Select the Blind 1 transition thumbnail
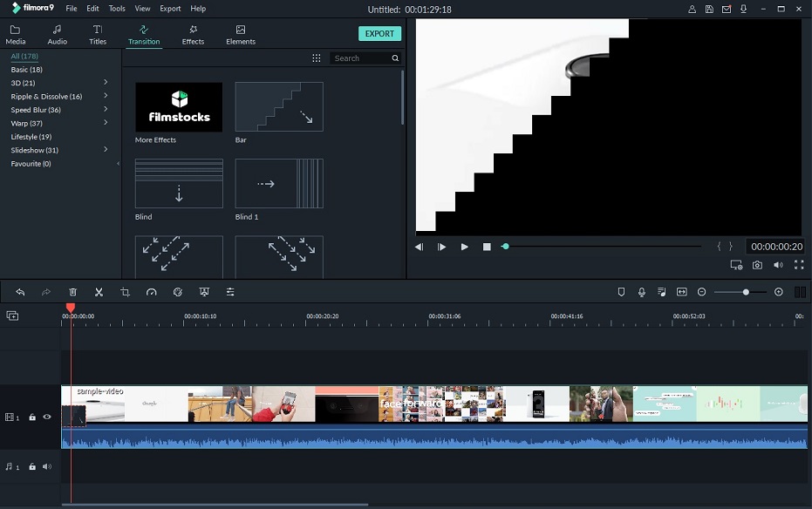The image size is (812, 509). coord(279,183)
